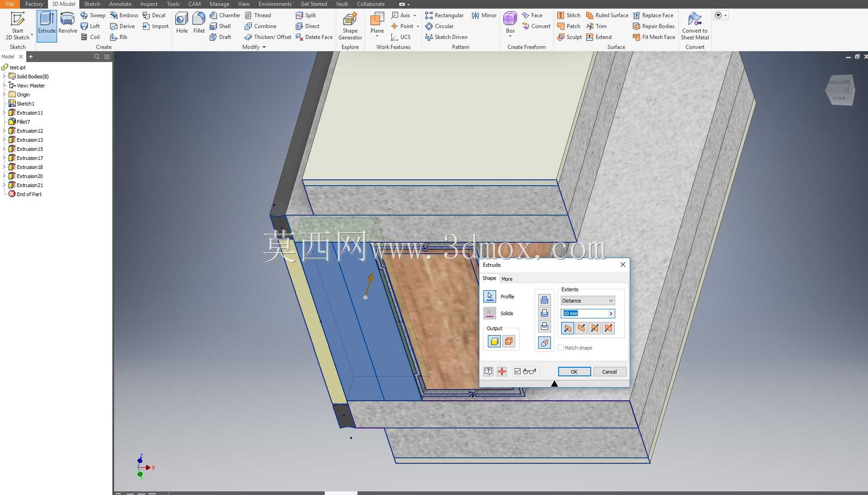Close the Extrude dialog

622,264
